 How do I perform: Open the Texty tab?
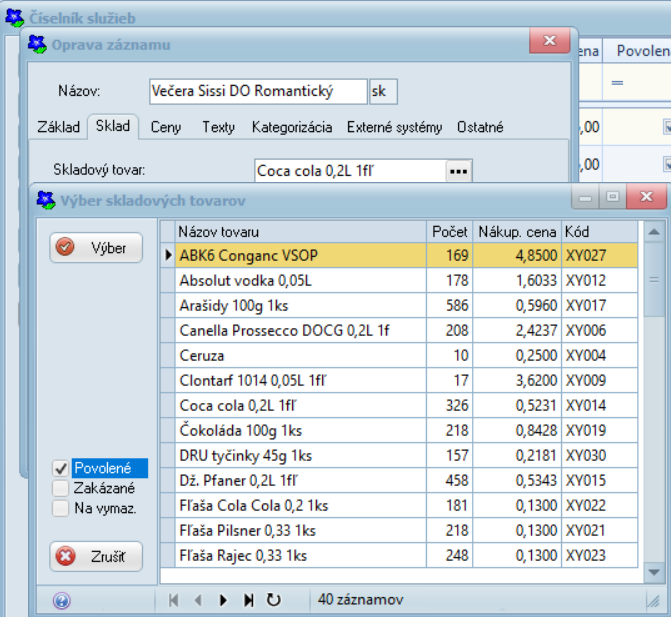[218, 127]
